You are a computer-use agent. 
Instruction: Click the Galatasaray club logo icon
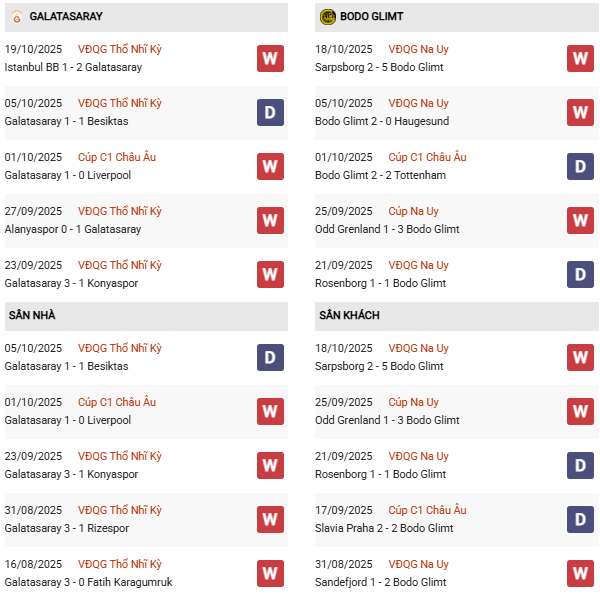(16, 17)
